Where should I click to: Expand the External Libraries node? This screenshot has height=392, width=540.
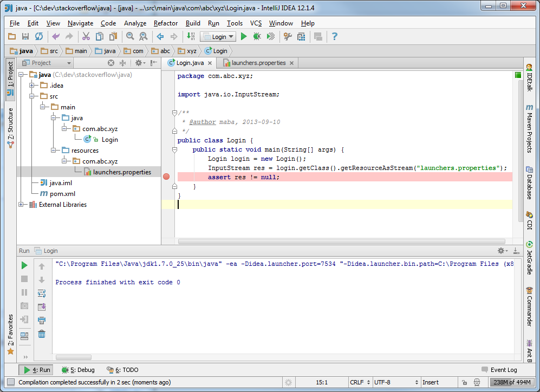[x=21, y=205]
